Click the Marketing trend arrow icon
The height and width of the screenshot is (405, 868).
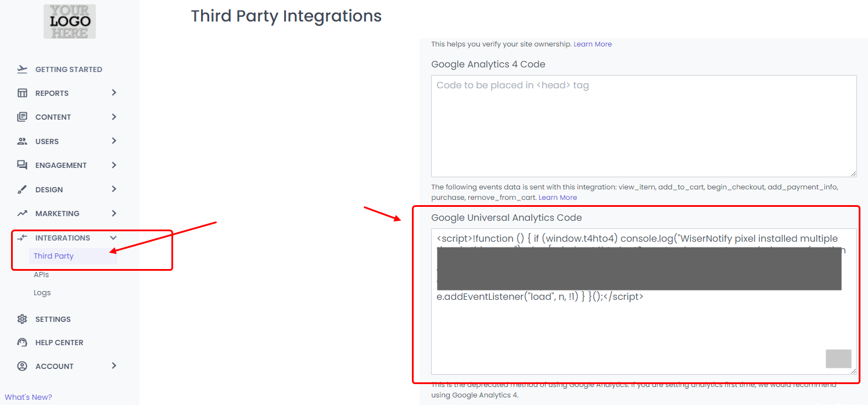pos(22,213)
